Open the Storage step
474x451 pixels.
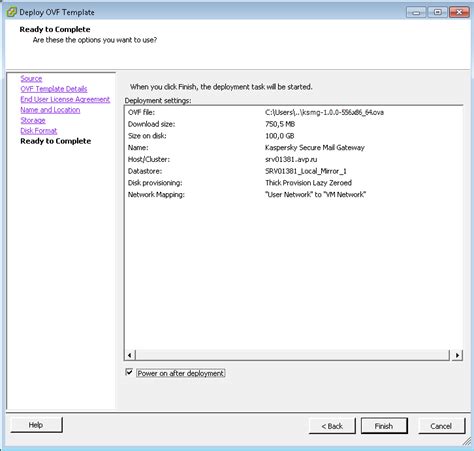click(x=33, y=120)
